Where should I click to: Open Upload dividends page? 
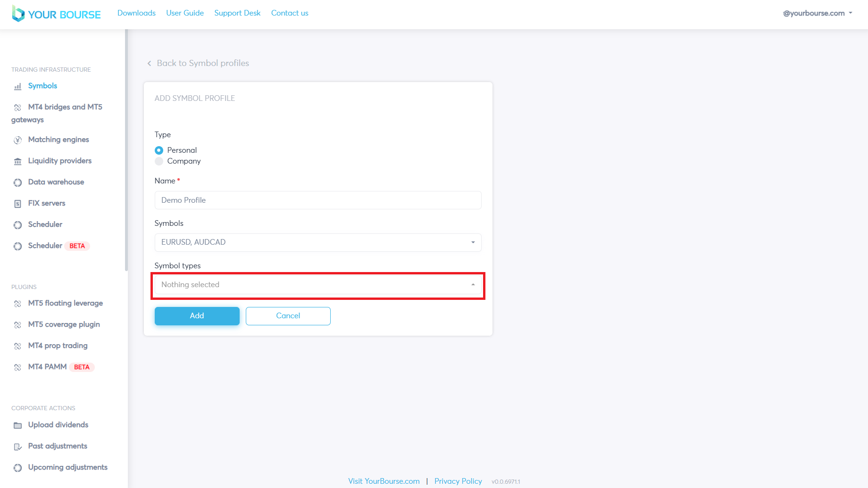coord(58,425)
